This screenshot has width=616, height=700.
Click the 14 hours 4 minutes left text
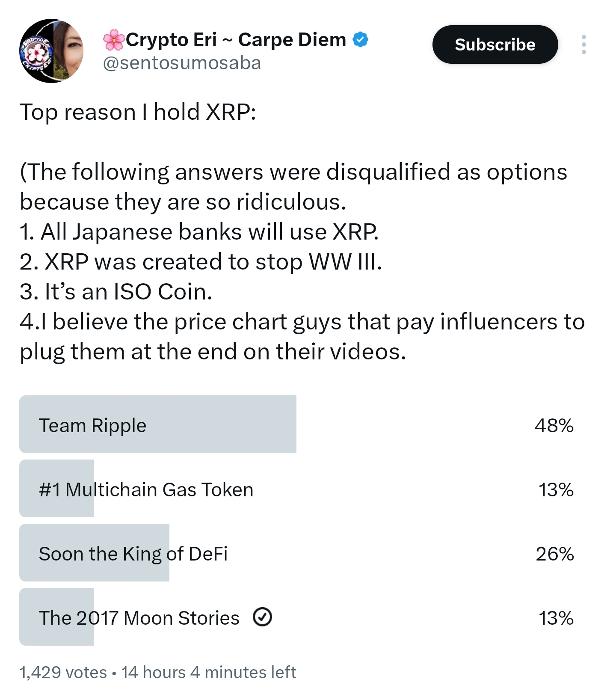point(208,672)
